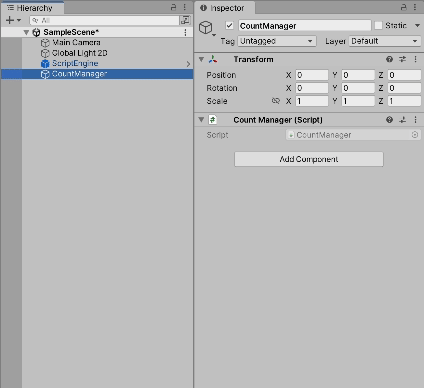Click the Main Camera cube icon
The width and height of the screenshot is (424, 388).
pos(45,43)
